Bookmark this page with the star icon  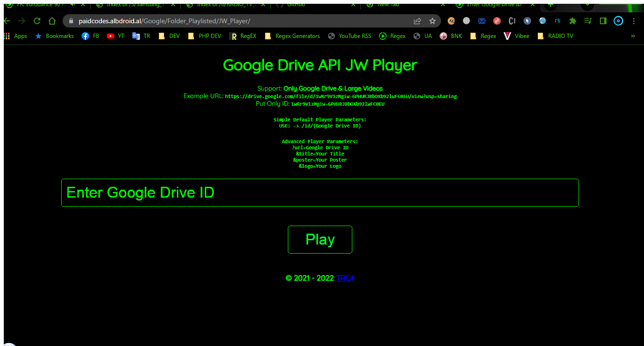[432, 21]
